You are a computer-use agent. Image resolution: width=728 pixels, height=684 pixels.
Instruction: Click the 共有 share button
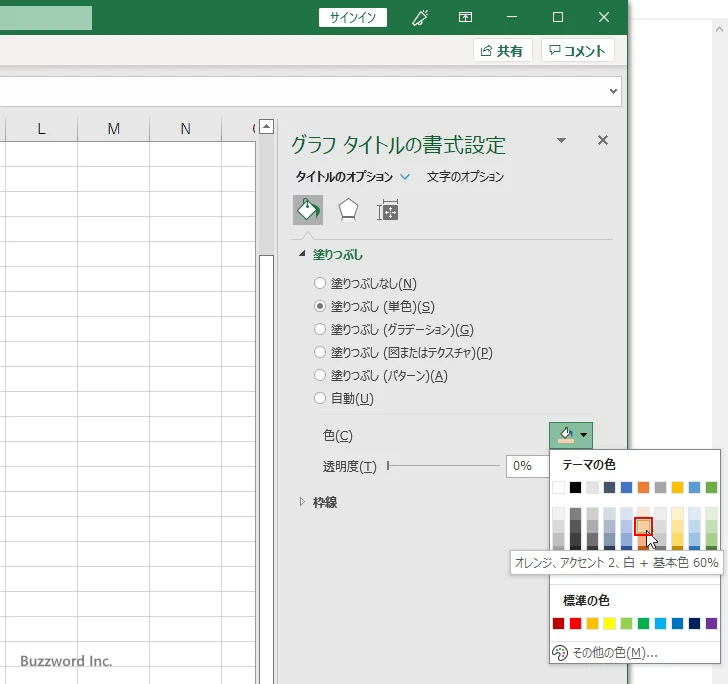click(502, 51)
